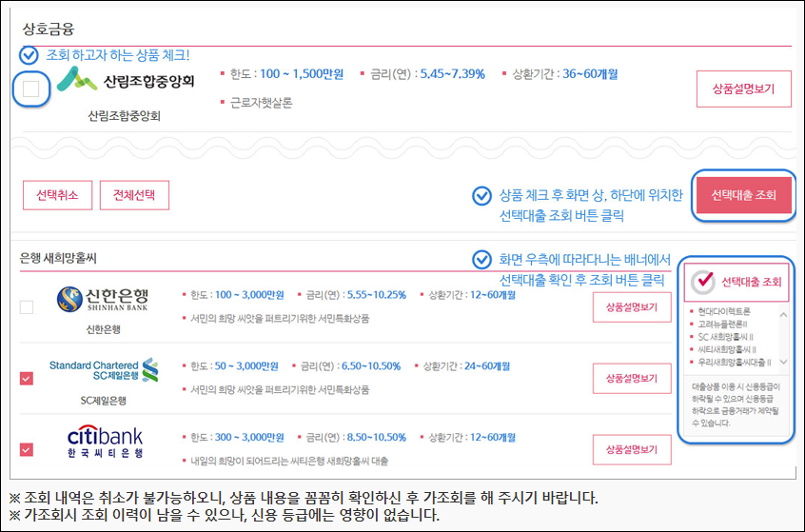Click the credit rating warning in banner
Screen dimensions: 805x532
click(736, 404)
